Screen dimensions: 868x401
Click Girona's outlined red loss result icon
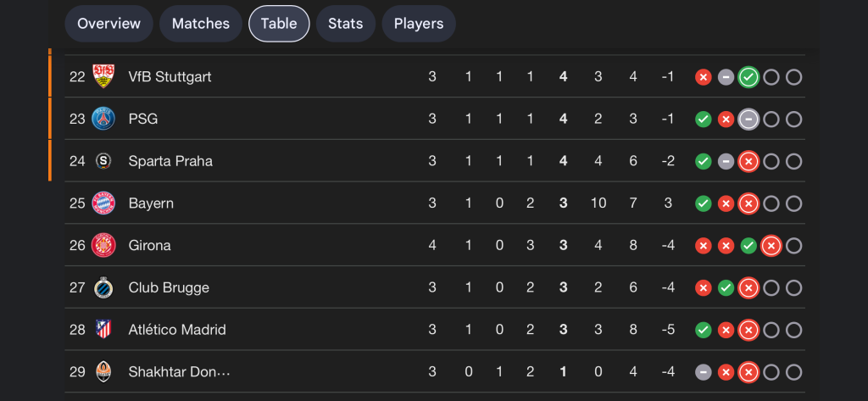click(x=771, y=246)
